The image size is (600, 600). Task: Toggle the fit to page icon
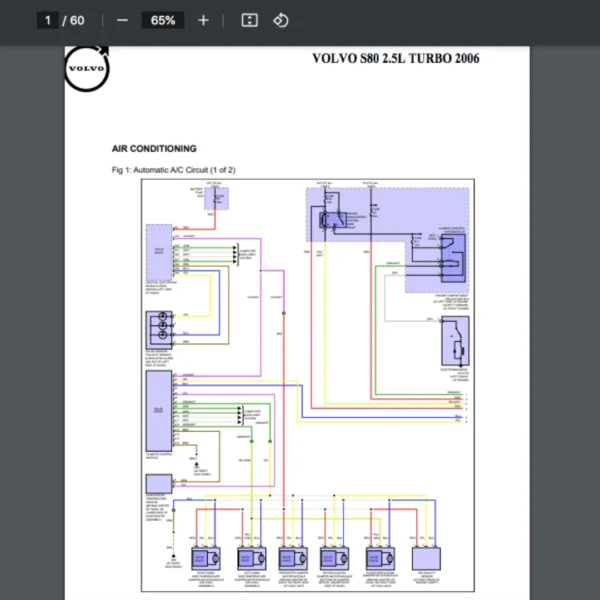tap(250, 20)
